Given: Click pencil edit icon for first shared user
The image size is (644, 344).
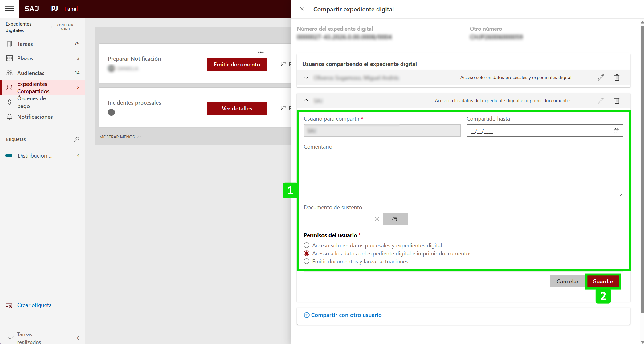Looking at the screenshot, I should tap(601, 78).
